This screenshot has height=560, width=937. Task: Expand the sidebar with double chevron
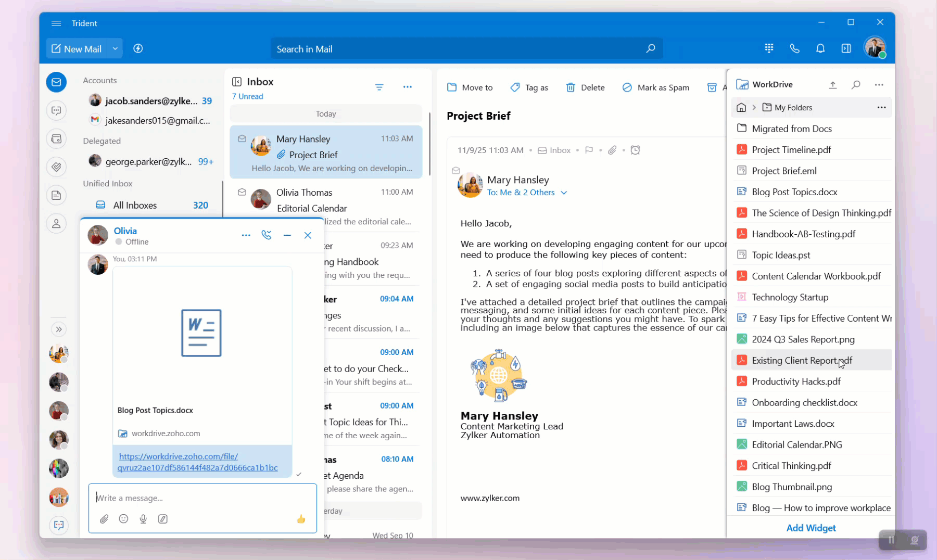coord(59,329)
